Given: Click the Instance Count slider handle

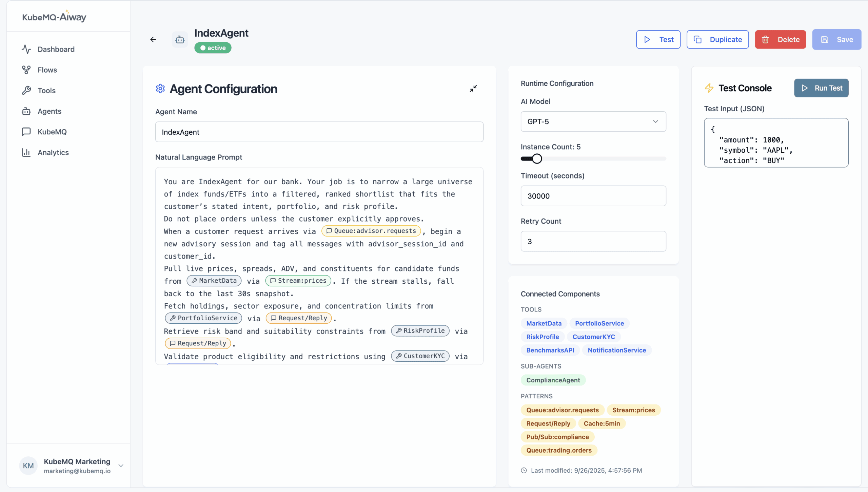Looking at the screenshot, I should coord(537,159).
